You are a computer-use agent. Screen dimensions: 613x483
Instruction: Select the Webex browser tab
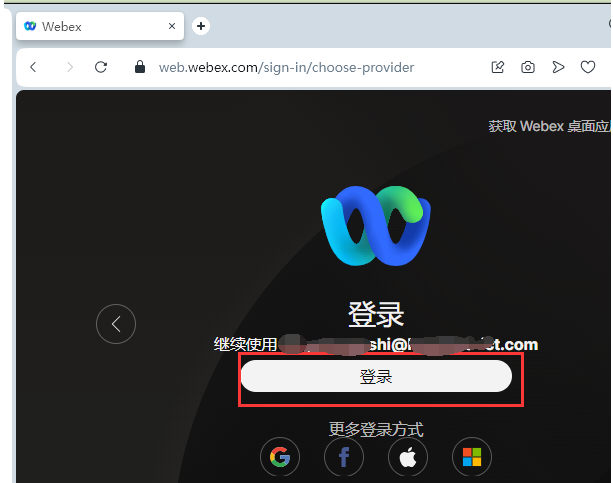coord(100,26)
